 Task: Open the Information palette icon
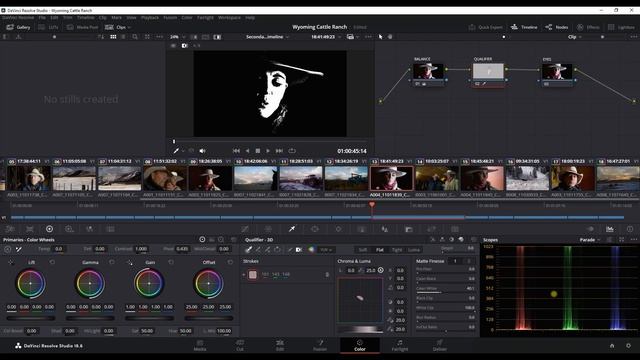click(630, 229)
